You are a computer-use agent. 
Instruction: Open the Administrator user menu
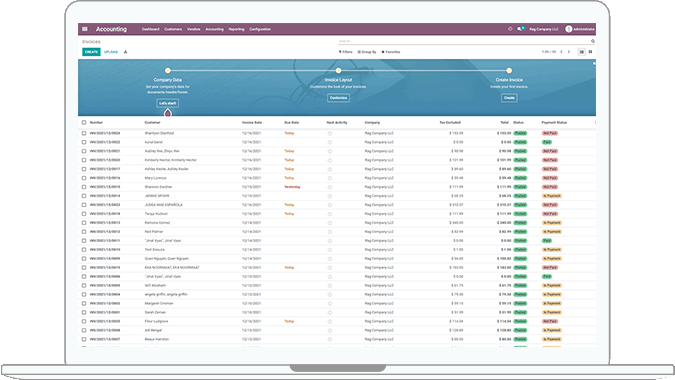pyautogui.click(x=580, y=29)
